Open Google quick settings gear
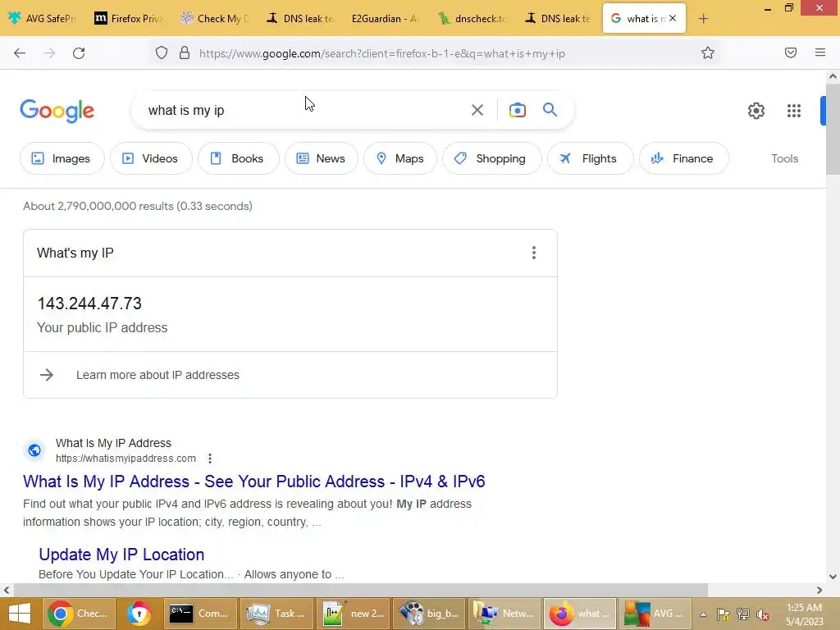The height and width of the screenshot is (630, 840). 756,111
